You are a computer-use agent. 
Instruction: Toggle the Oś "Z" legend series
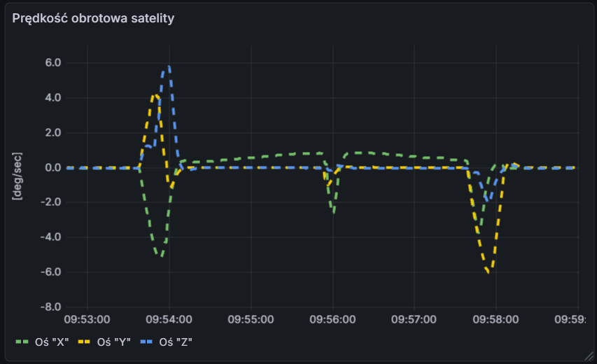(176, 342)
